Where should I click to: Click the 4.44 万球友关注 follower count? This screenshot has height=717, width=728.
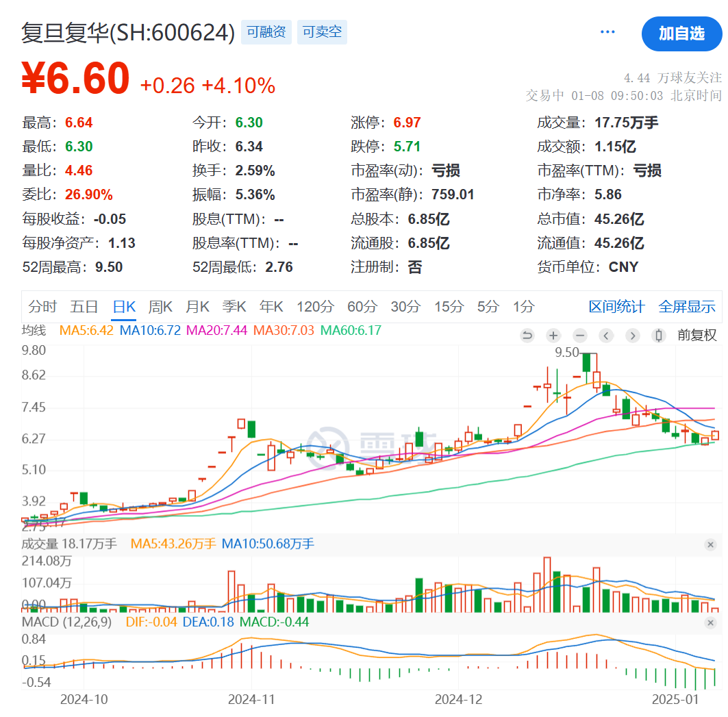coord(673,77)
